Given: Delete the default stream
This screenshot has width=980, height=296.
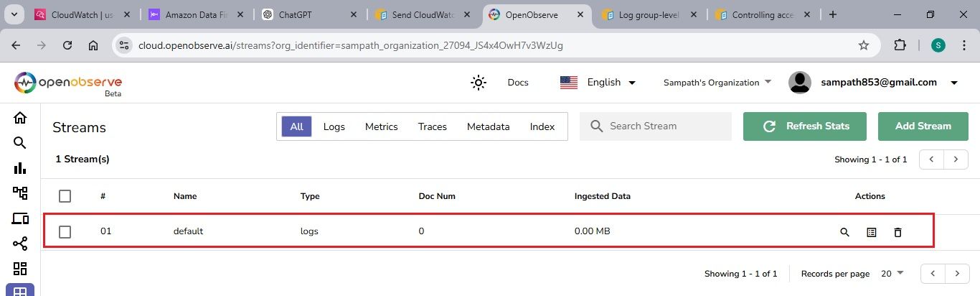Looking at the screenshot, I should [897, 232].
